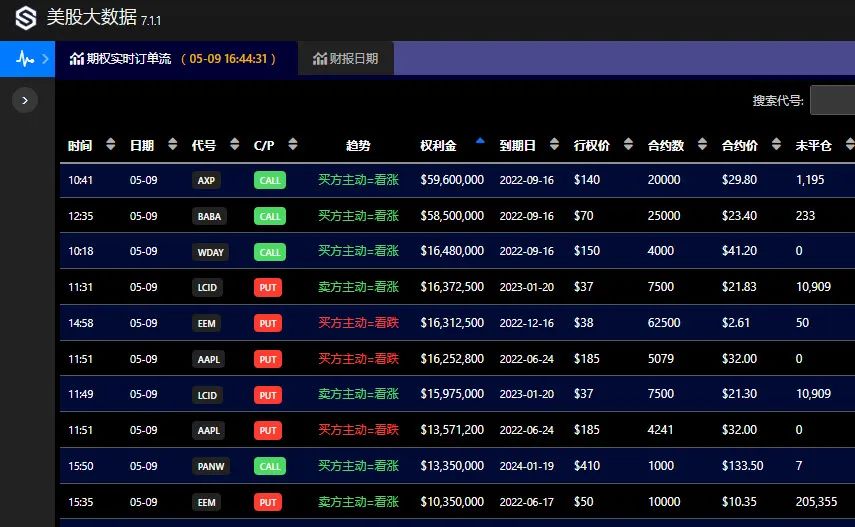Screen dimensions: 855x527
Task: Click the green CALL tag in WDAY row
Action: coord(269,252)
